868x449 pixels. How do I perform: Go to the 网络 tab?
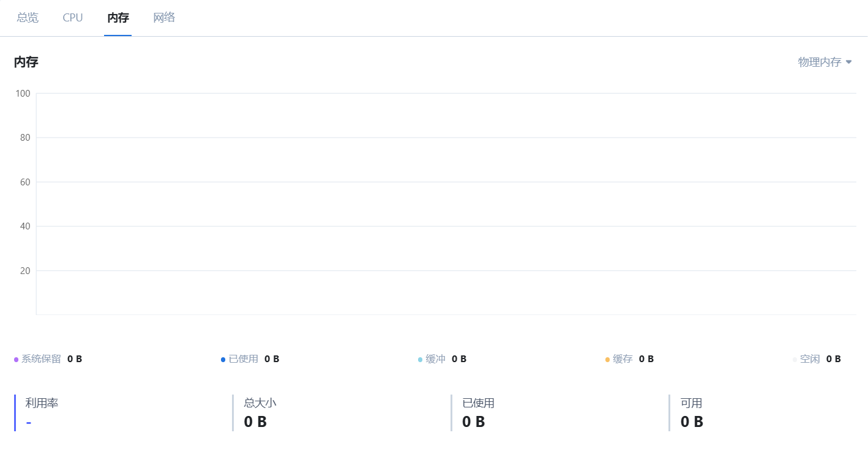click(x=164, y=18)
